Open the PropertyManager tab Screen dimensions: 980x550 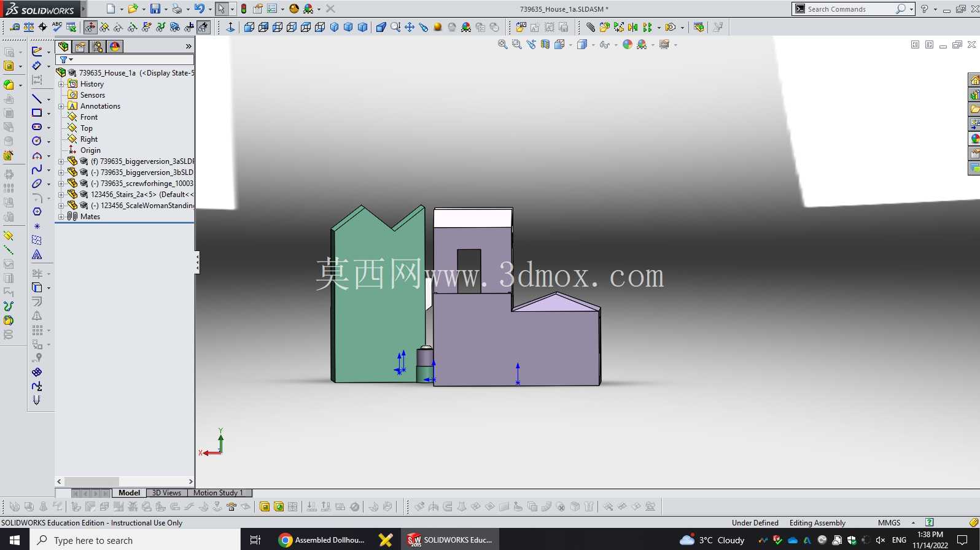[80, 47]
